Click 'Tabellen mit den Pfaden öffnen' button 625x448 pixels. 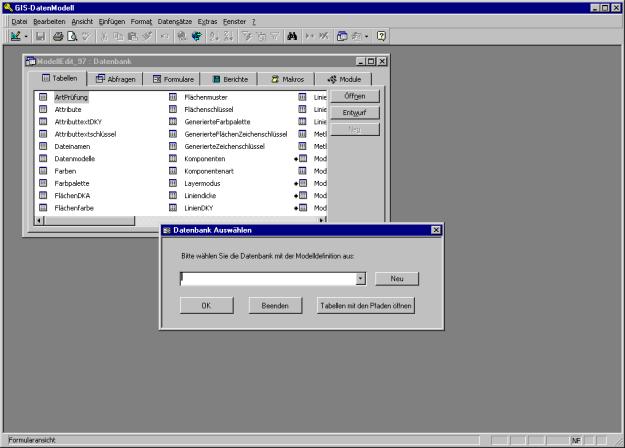tap(365, 306)
